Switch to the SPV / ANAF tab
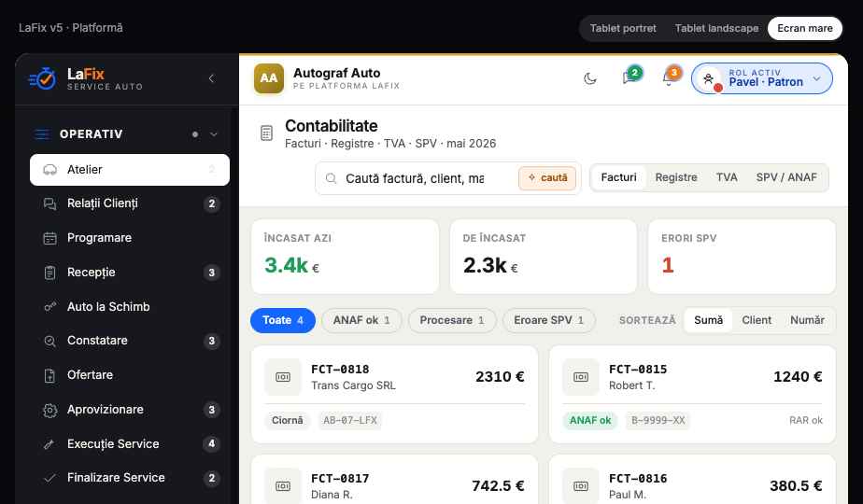This screenshot has width=863, height=504. point(786,177)
